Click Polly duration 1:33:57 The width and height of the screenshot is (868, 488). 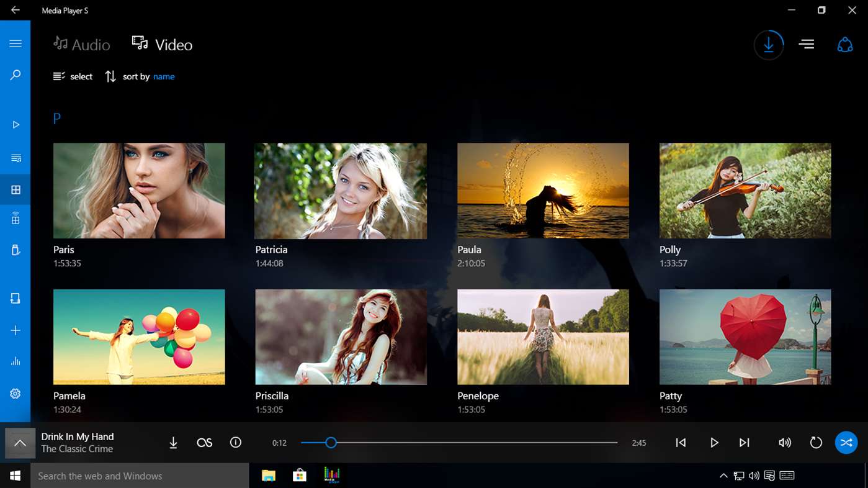[x=673, y=263]
